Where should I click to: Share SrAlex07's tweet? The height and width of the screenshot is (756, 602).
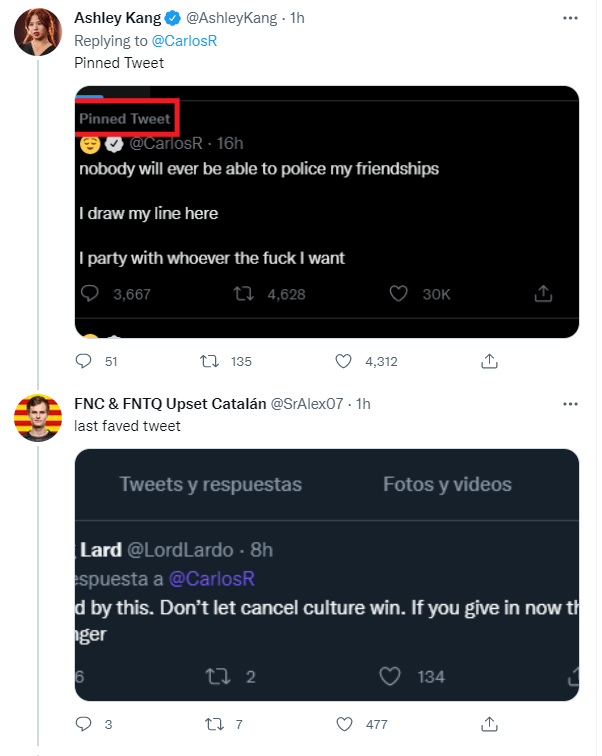tap(490, 724)
